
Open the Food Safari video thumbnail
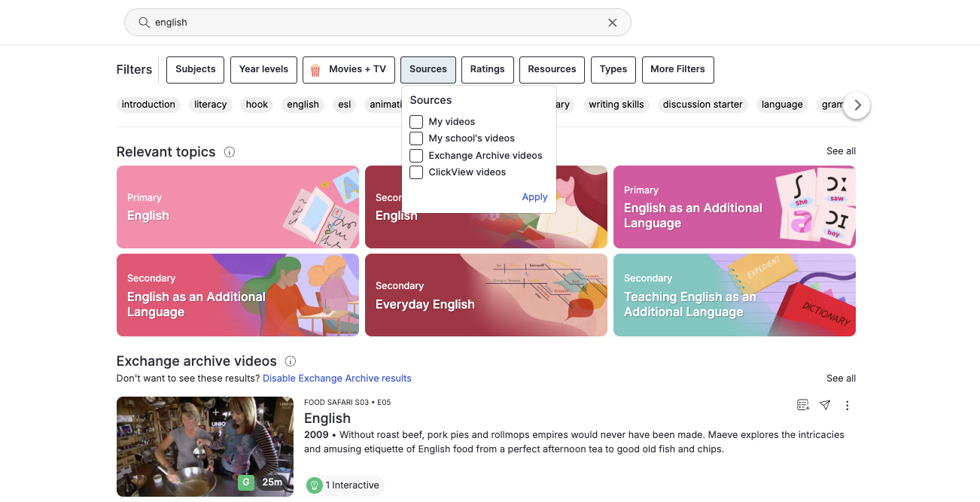[x=205, y=446]
